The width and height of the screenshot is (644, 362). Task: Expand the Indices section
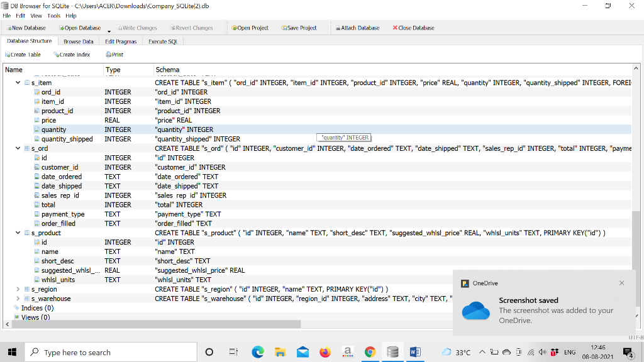[x=10, y=308]
